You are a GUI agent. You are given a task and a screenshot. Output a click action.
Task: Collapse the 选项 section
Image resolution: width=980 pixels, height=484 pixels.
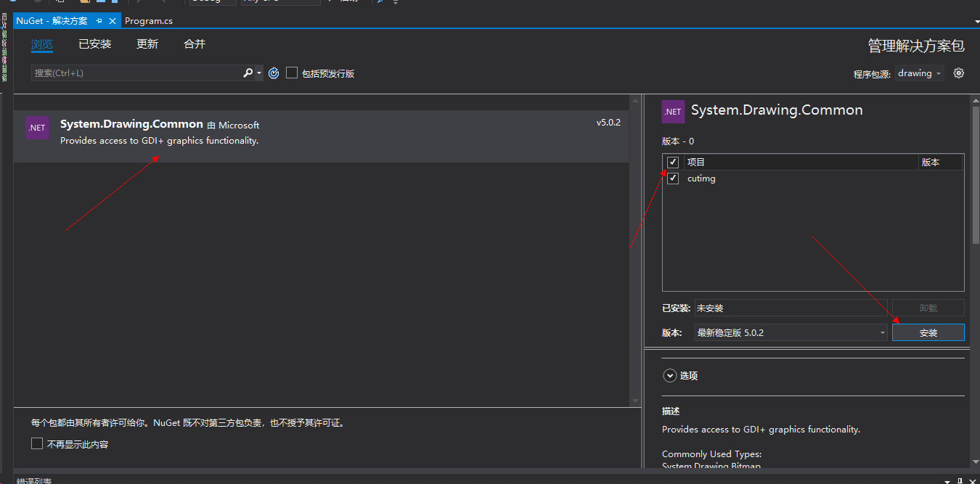(x=670, y=375)
